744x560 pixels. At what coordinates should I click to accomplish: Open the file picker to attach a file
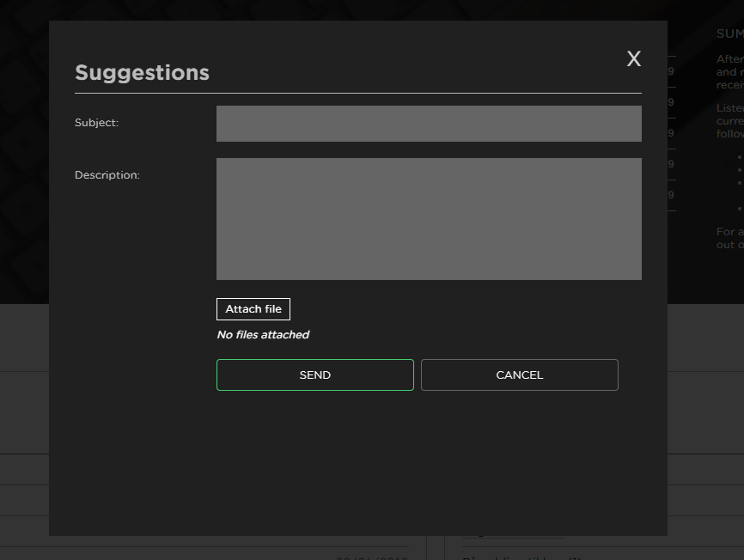pyautogui.click(x=253, y=309)
